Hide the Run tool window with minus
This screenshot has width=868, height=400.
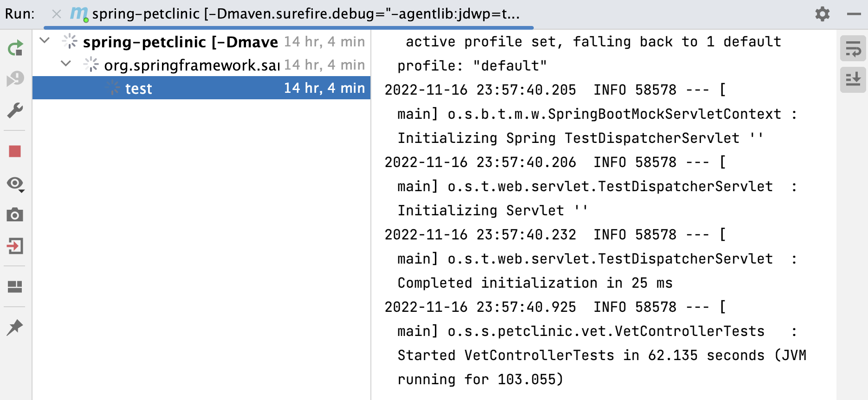pyautogui.click(x=854, y=14)
